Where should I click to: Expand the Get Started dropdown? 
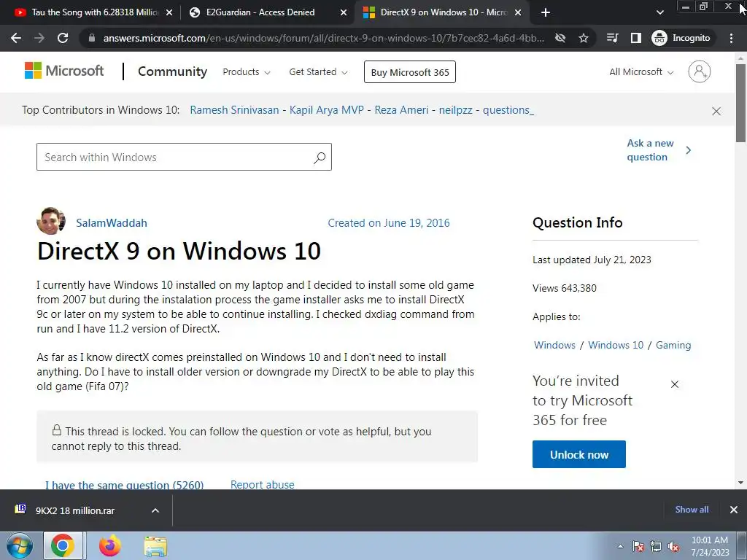(318, 72)
